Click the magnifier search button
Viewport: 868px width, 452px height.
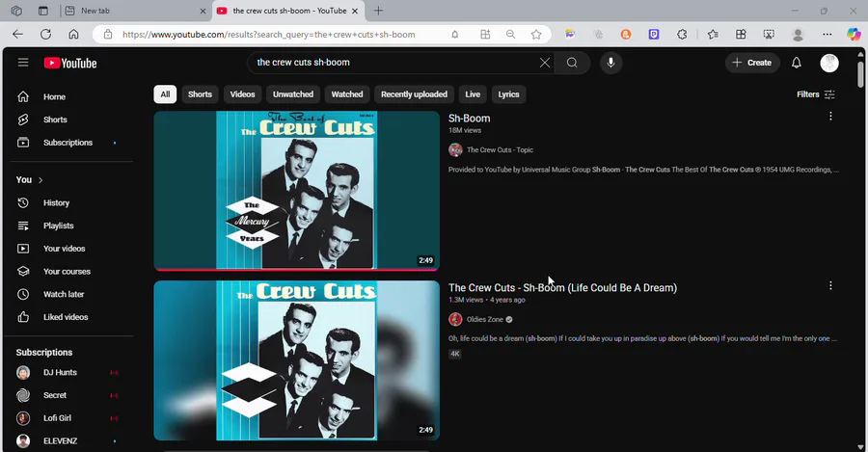[x=572, y=63]
